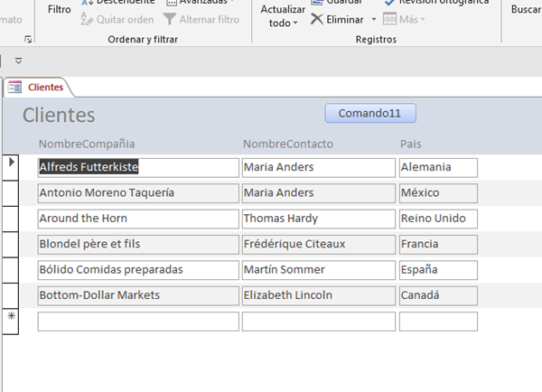
Task: Click the Clientes form header title
Action: pos(59,115)
